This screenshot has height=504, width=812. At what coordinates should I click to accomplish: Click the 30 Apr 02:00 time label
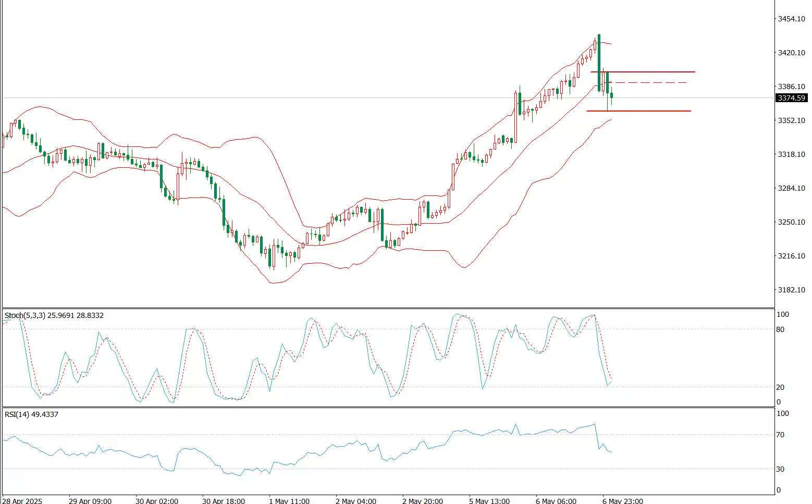coord(156,500)
